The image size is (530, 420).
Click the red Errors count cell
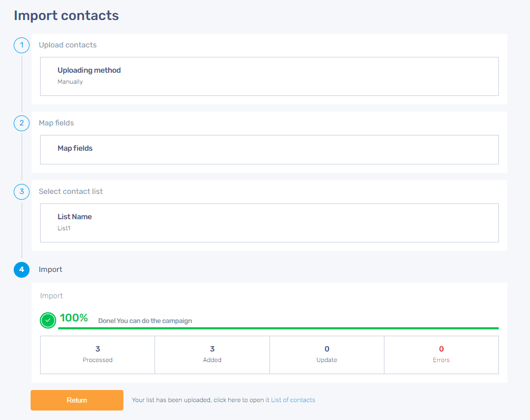[x=441, y=355]
